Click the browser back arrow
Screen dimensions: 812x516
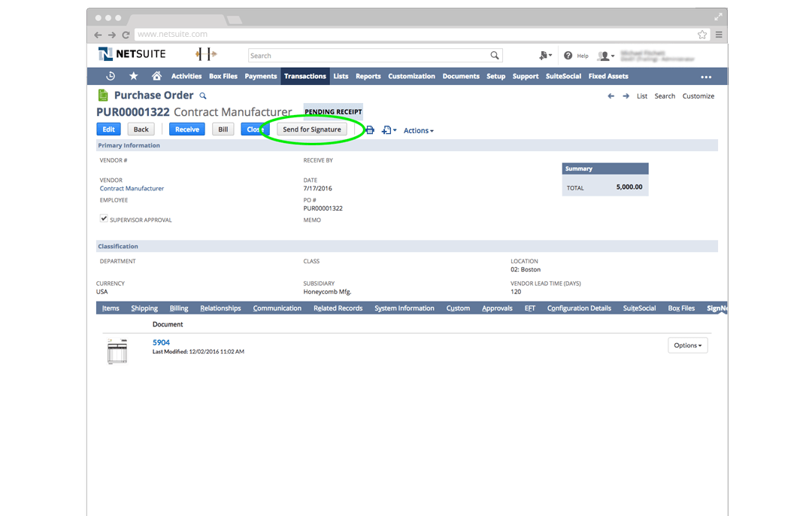pos(98,35)
